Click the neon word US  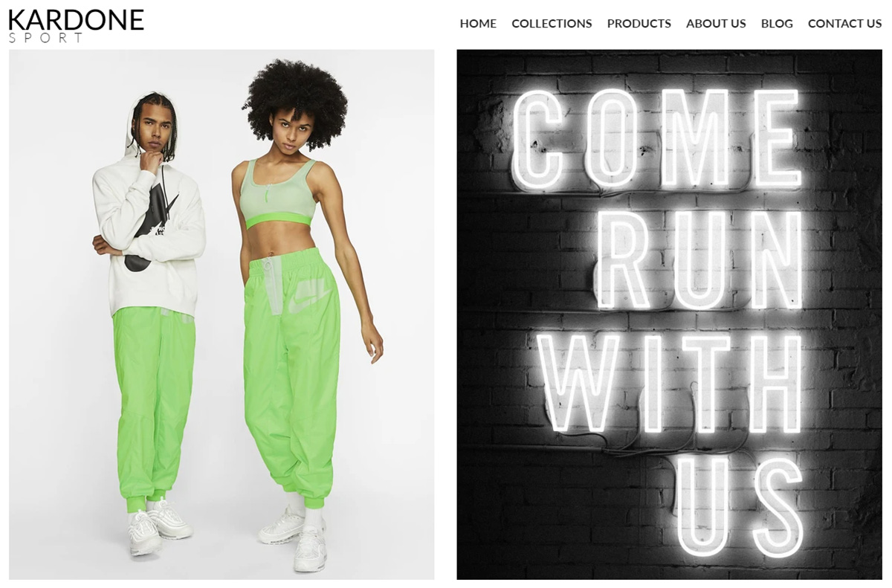point(740,505)
